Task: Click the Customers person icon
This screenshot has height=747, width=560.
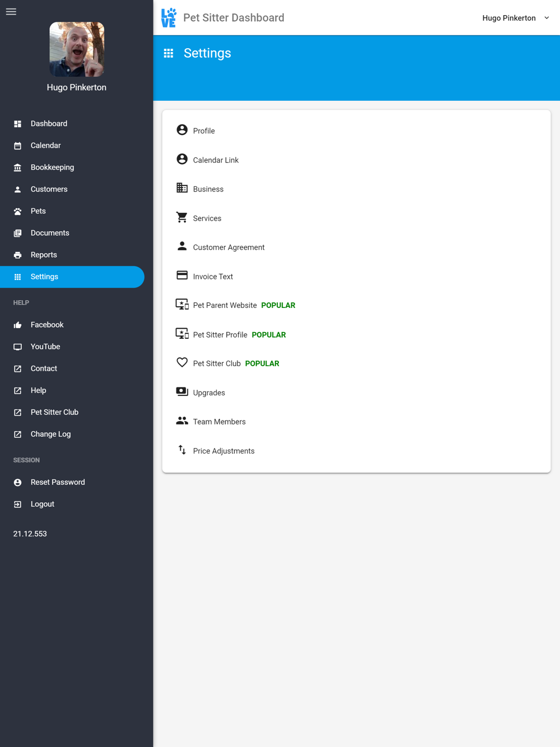Action: coord(18,189)
